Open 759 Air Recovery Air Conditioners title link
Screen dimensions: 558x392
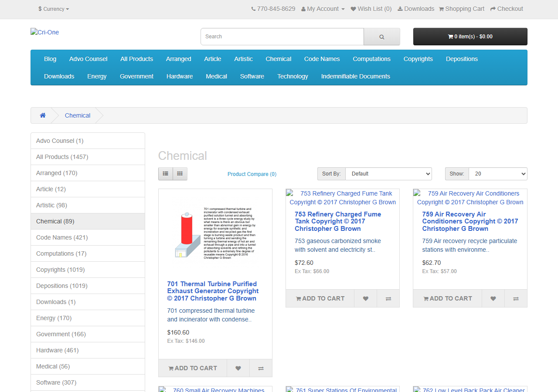point(470,221)
